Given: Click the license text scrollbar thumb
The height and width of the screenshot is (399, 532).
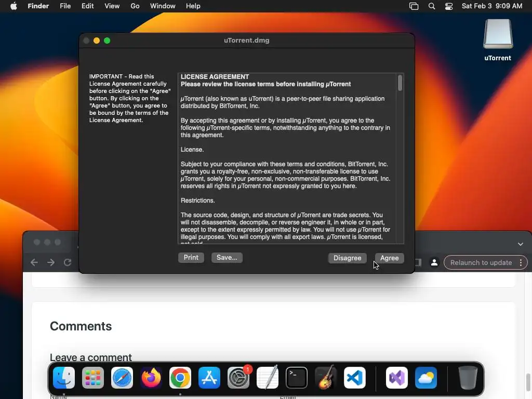Looking at the screenshot, I should pyautogui.click(x=400, y=83).
